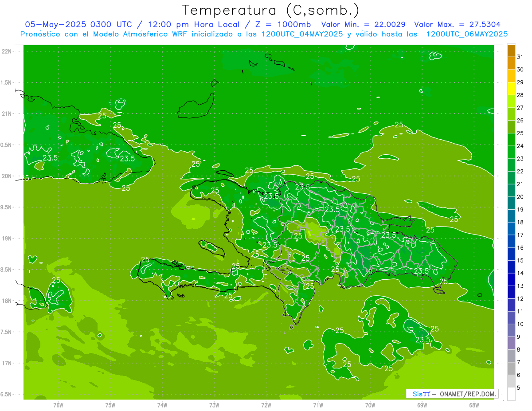
Task: Select the 'Valor Min. = 22.0029' value
Action: (364, 24)
